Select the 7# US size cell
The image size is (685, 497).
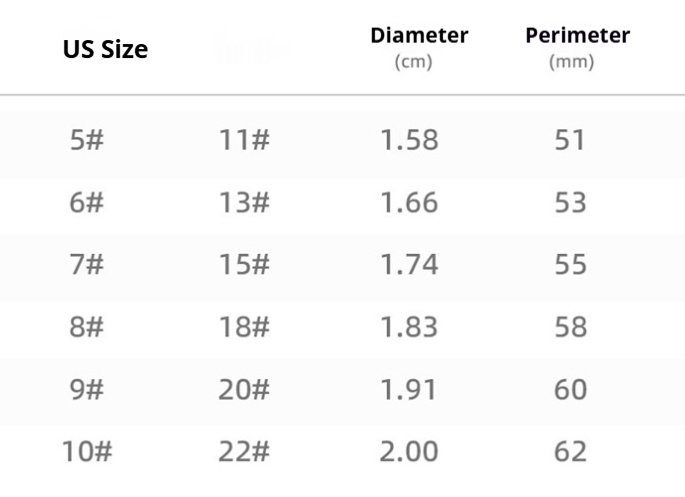pos(85,265)
